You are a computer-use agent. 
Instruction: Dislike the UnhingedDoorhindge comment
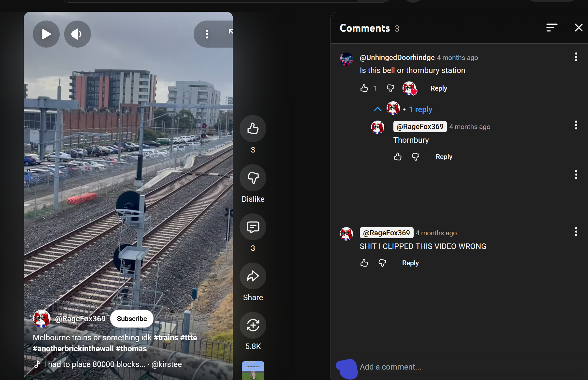coord(390,88)
